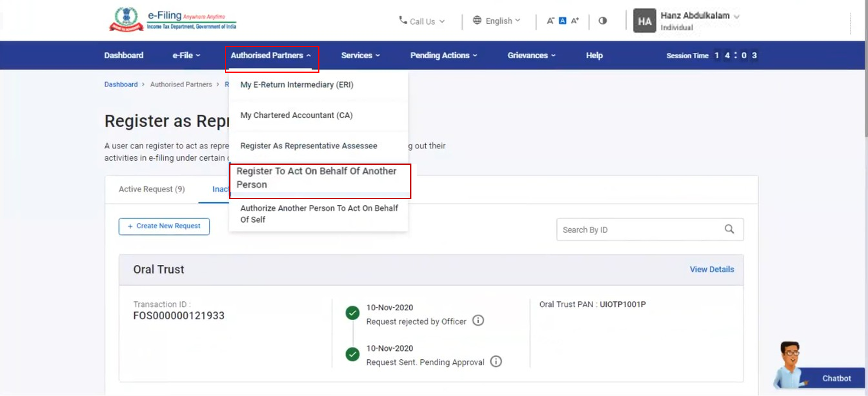This screenshot has height=396, width=868.
Task: Click the Create New Request button
Action: coord(164,226)
